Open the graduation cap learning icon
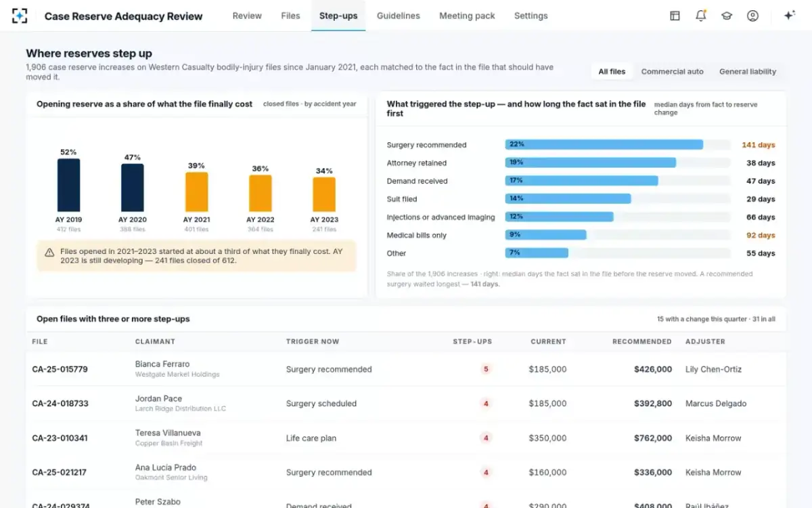This screenshot has width=812, height=508. [727, 16]
